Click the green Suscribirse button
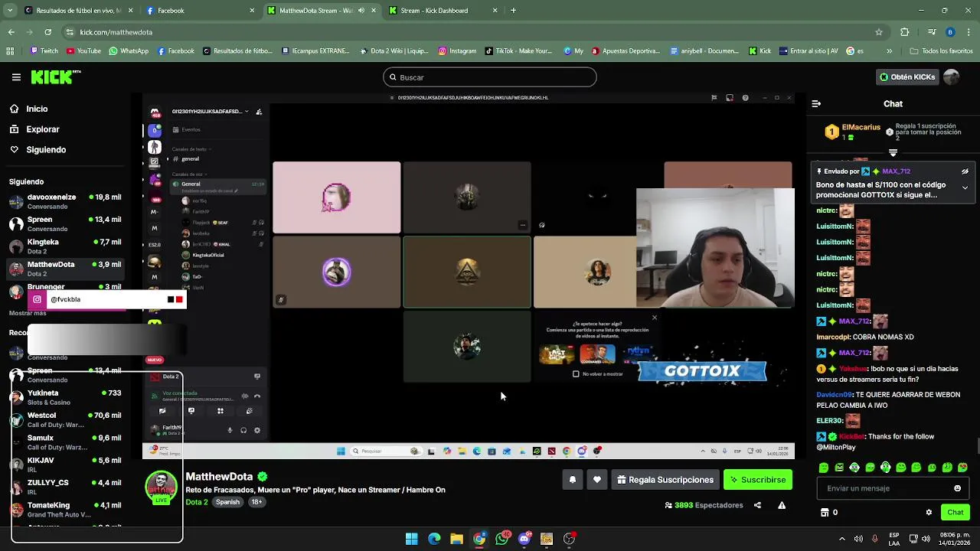980x551 pixels. pos(758,480)
